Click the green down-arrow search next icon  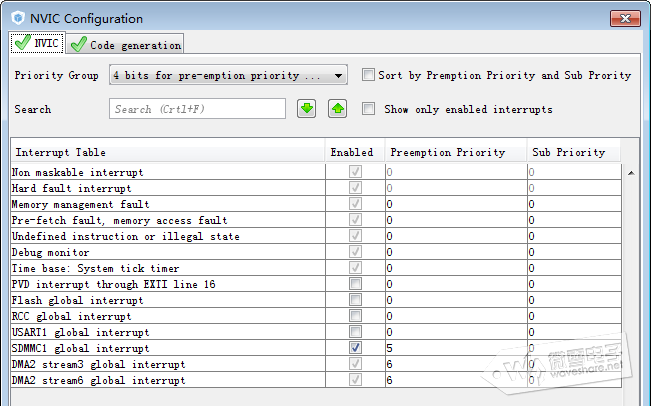point(307,108)
